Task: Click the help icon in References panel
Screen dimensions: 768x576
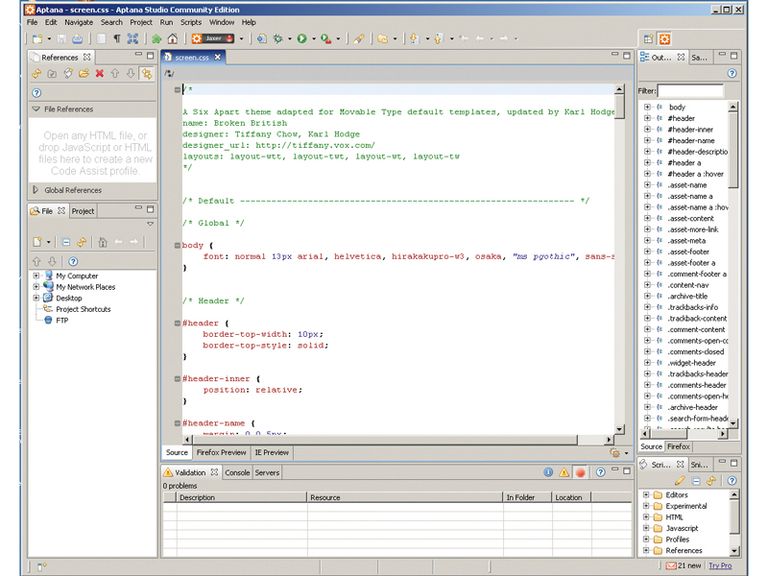Action: [37, 93]
